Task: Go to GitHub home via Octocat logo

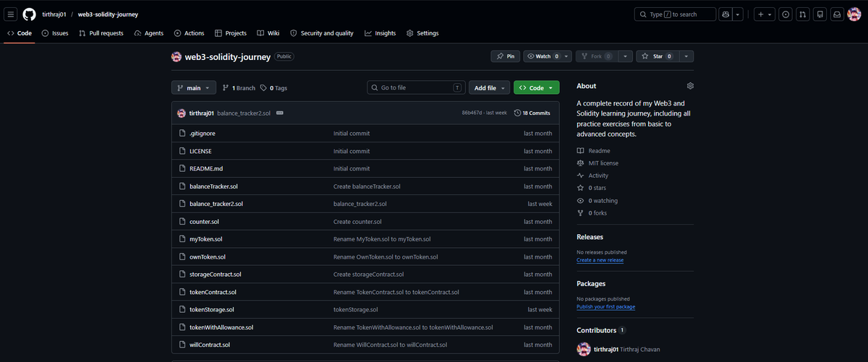Action: pyautogui.click(x=29, y=14)
